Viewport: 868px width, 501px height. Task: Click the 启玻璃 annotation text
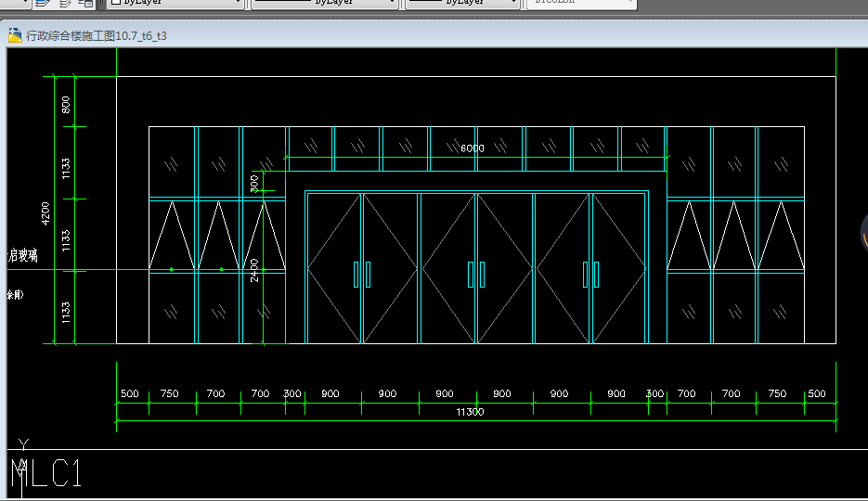coord(22,255)
